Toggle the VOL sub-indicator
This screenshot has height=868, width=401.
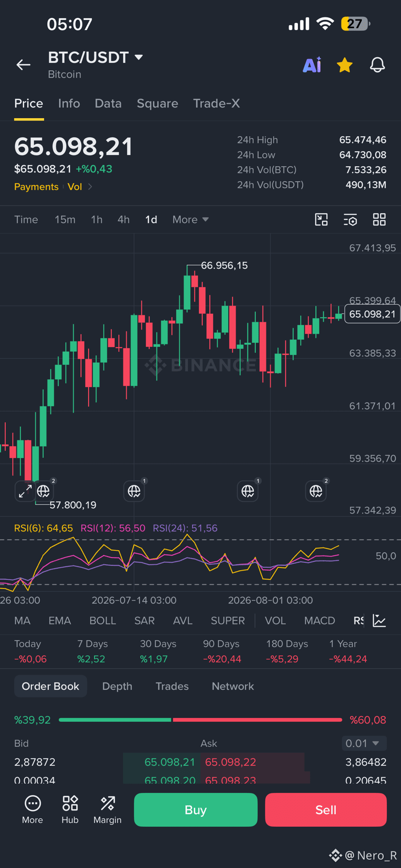click(275, 620)
